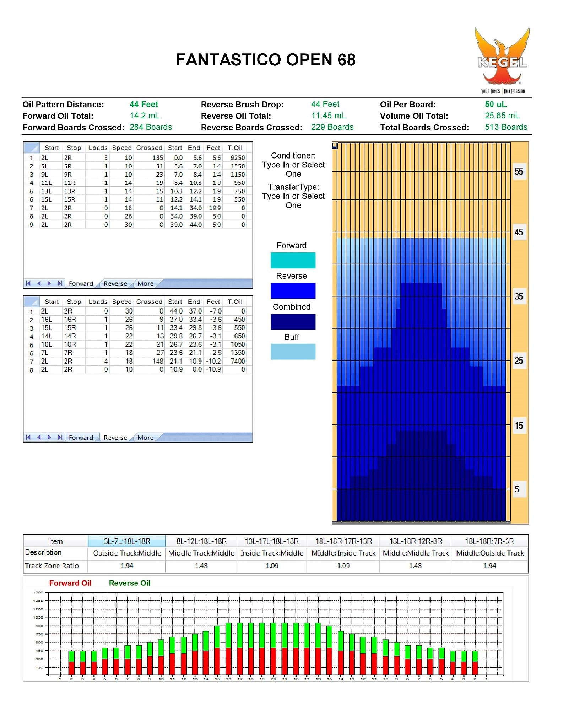Click last-sheet arrow in upper table navigation
Image resolution: width=563 pixels, height=728 pixels.
[60, 283]
